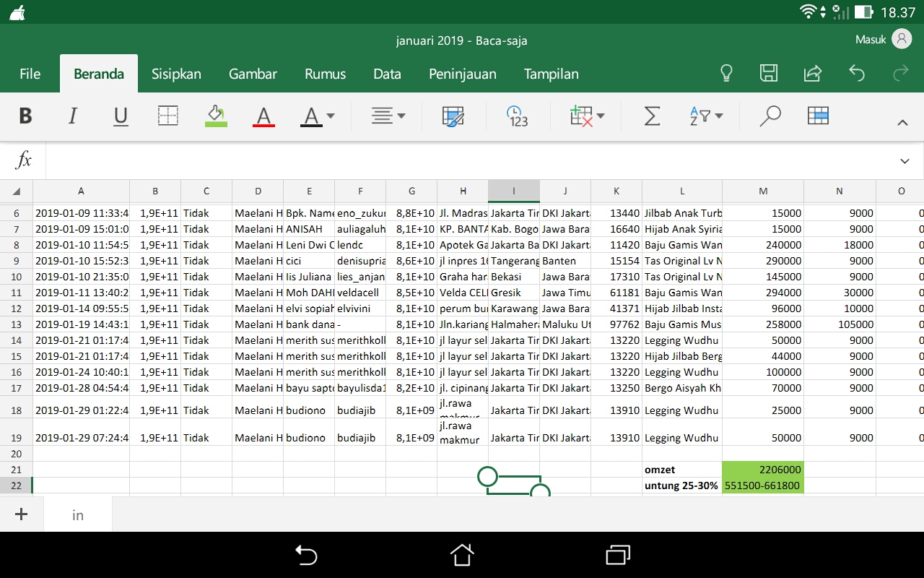Add a new sheet with plus
924x578 pixels.
tap(21, 514)
